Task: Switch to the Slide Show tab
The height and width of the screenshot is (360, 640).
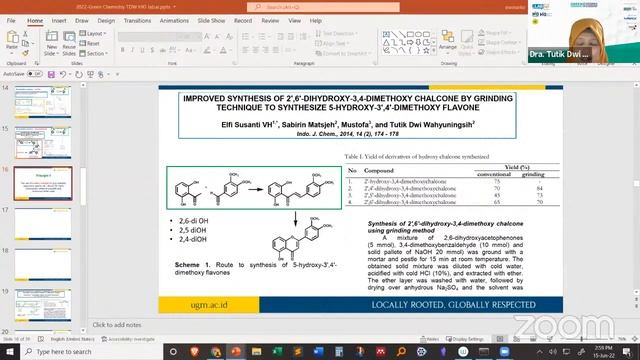Action: point(211,20)
